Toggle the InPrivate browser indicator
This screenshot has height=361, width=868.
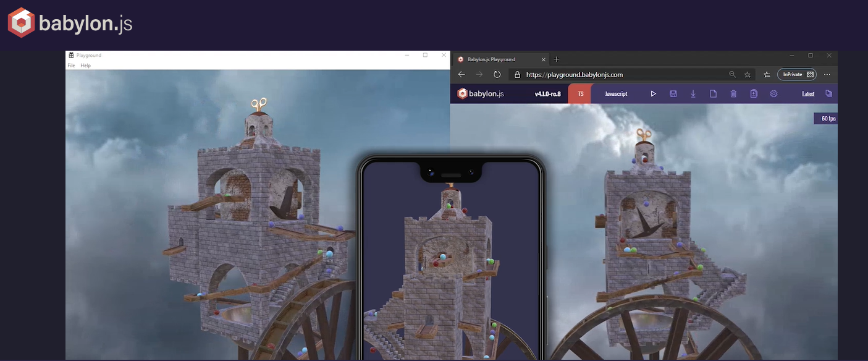[x=796, y=74]
